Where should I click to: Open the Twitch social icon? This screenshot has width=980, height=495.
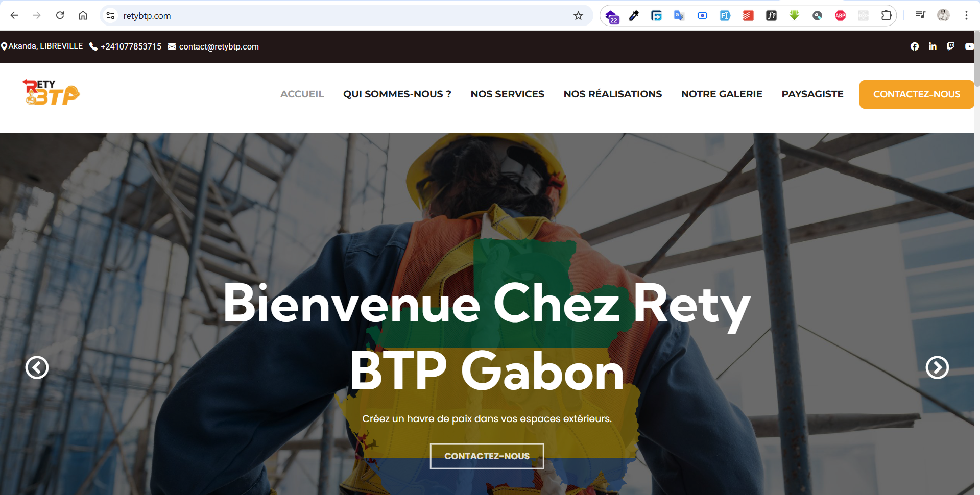tap(950, 46)
